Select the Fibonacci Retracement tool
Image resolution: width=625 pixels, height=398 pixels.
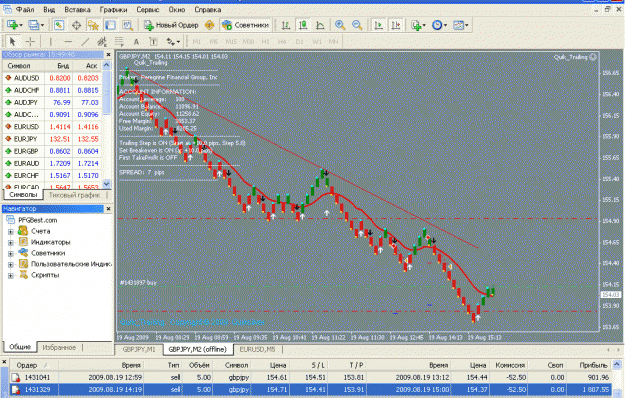pos(119,41)
